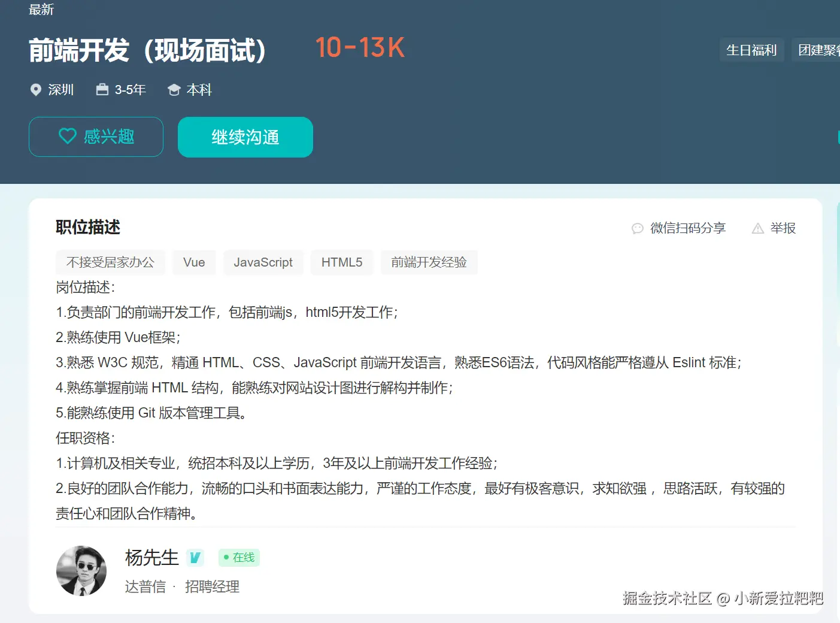Open recruiter profile by clicking 杨先生

click(x=150, y=557)
